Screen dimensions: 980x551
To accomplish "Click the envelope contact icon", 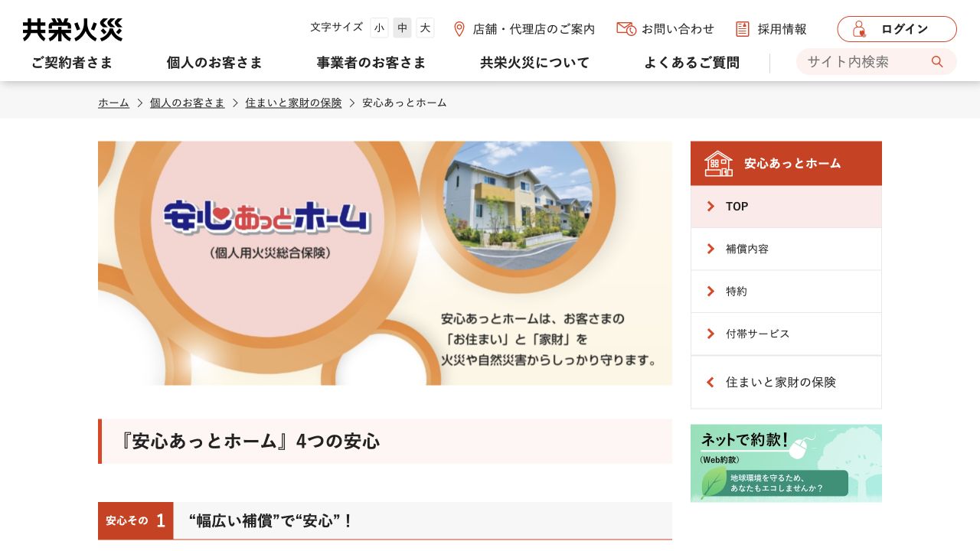I will point(626,29).
